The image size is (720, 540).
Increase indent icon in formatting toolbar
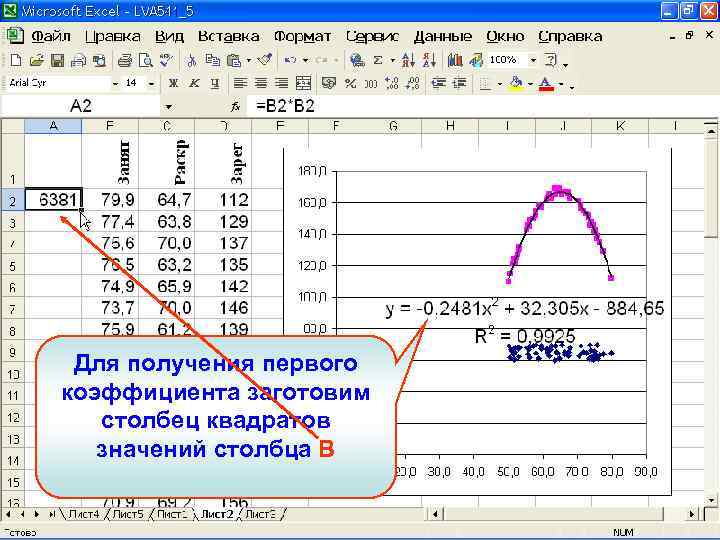(460, 83)
